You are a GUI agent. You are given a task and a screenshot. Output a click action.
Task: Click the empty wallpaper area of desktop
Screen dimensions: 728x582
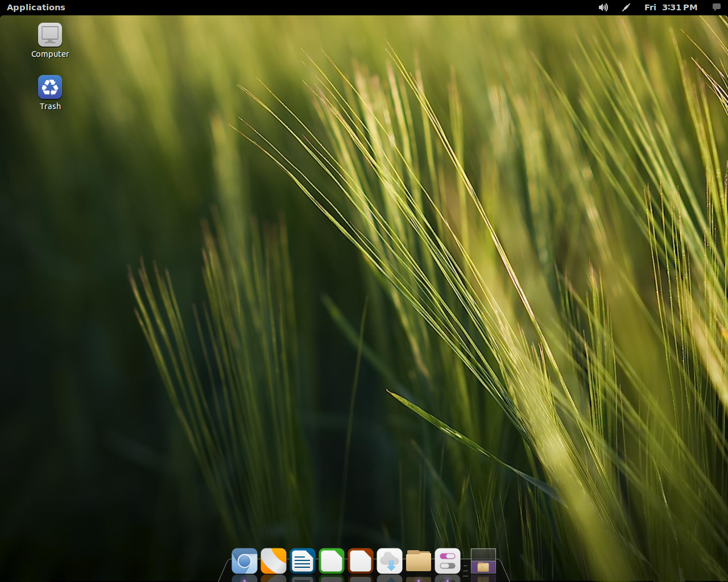point(364,284)
